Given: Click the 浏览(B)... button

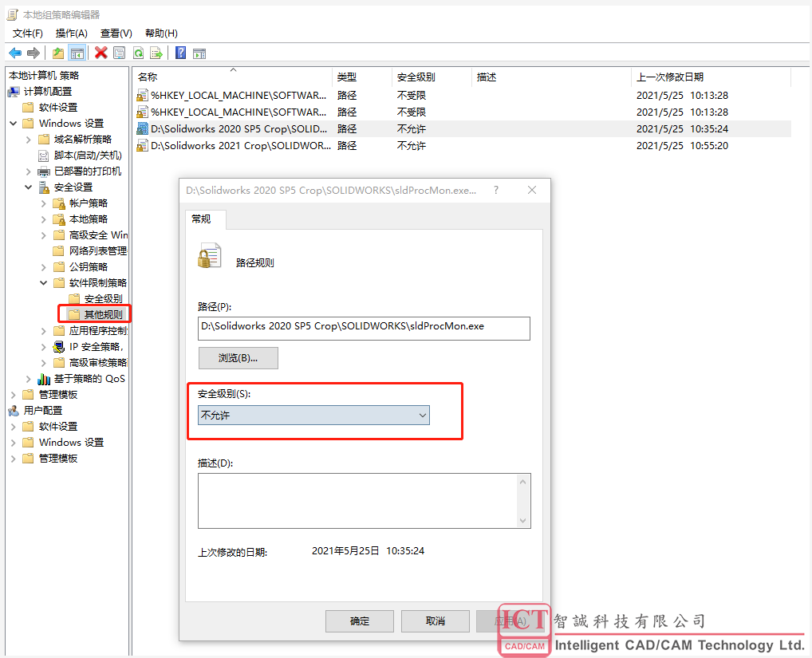Looking at the screenshot, I should click(238, 358).
